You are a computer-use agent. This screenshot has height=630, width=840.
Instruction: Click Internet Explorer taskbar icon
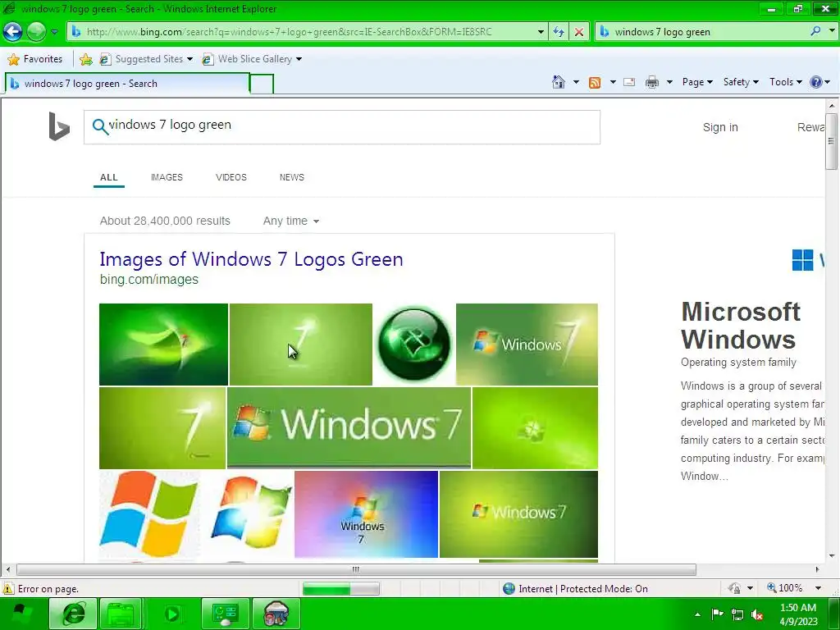pyautogui.click(x=73, y=614)
